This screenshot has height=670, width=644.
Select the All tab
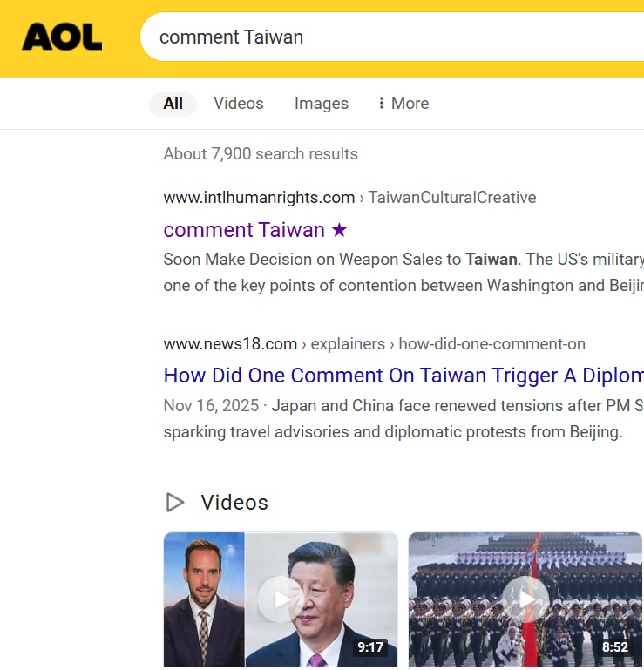(173, 104)
